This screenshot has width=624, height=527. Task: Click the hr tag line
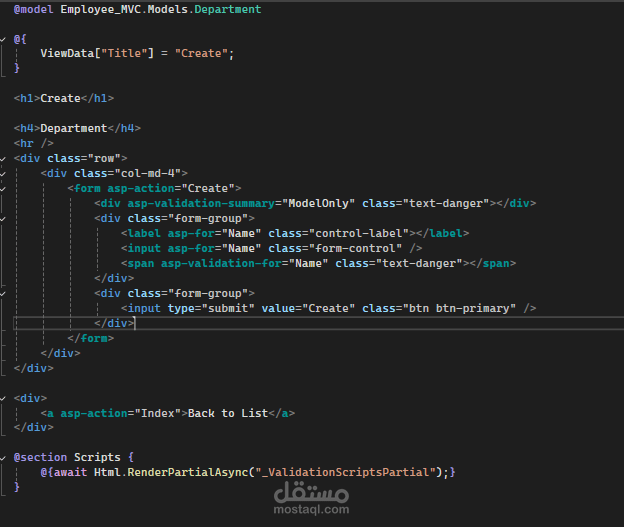(33, 143)
